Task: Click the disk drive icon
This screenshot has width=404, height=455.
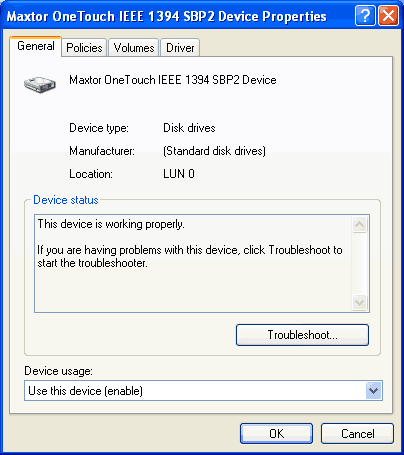Action: [40, 84]
